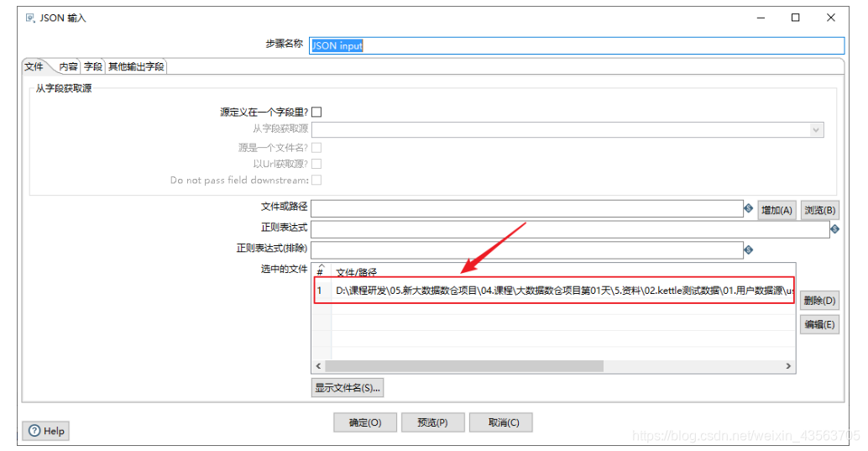Click the 显示文件名(S)... button

[348, 388]
